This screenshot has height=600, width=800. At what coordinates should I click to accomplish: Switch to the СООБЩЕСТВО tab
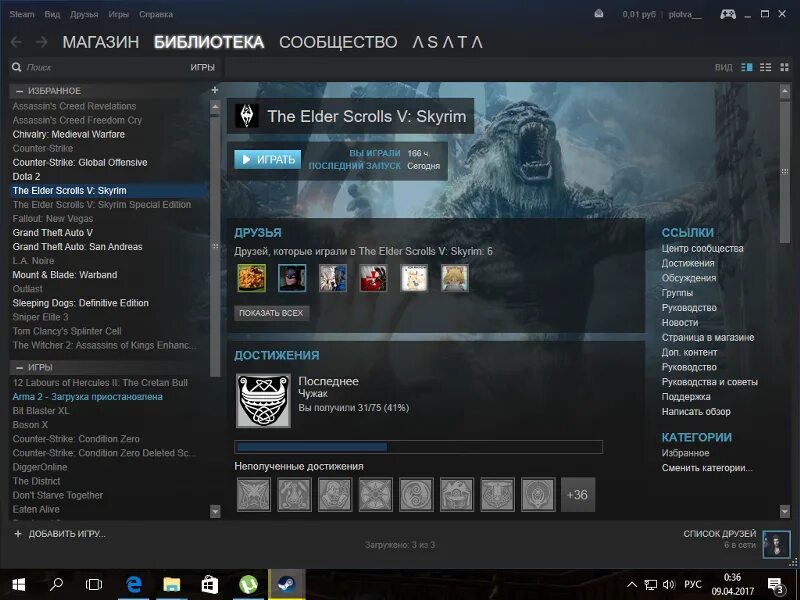tap(338, 42)
